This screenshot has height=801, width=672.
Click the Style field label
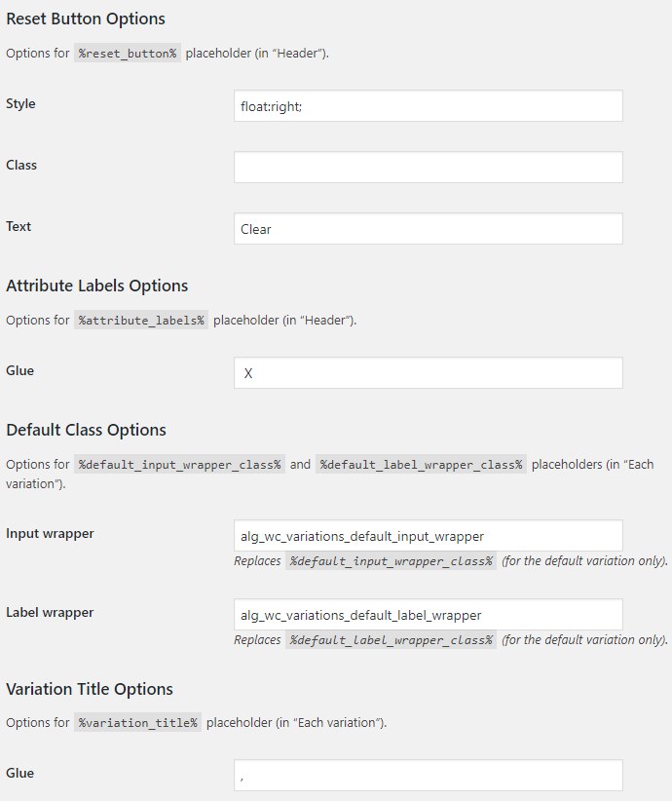(x=20, y=103)
